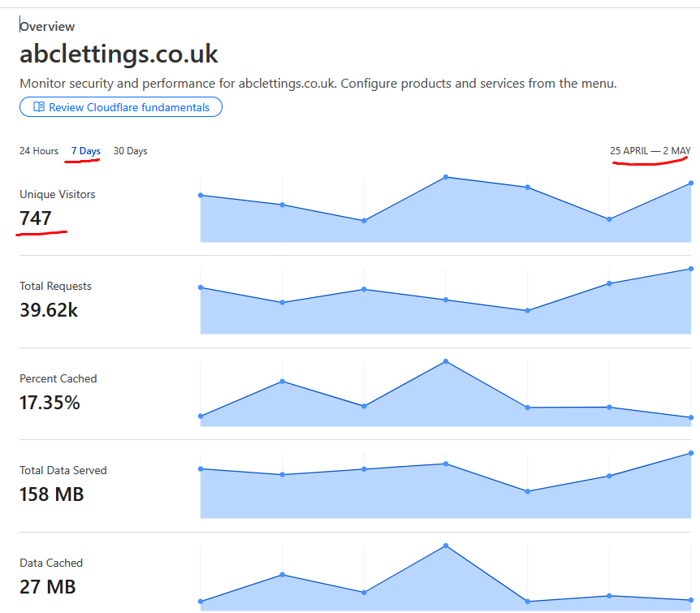This screenshot has width=700, height=613.
Task: Open the Review Cloudflare fundamentals link
Action: [x=128, y=107]
